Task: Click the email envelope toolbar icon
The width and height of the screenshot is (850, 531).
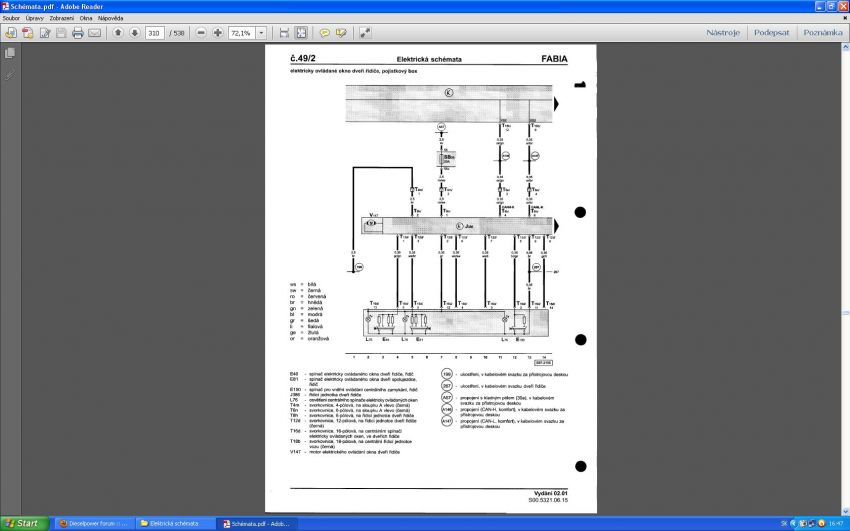Action: pyautogui.click(x=94, y=33)
